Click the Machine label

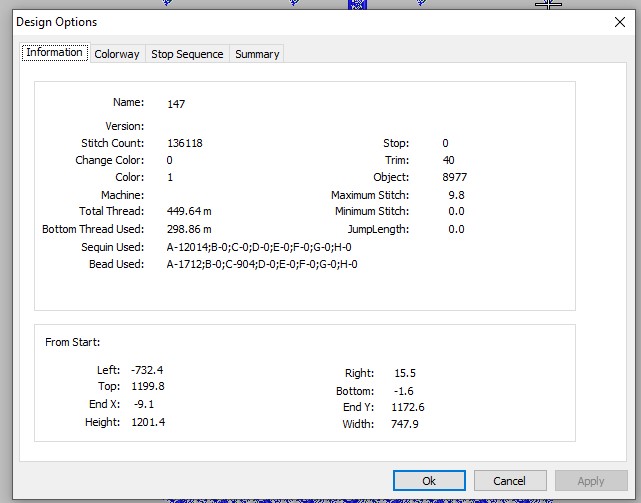122,195
